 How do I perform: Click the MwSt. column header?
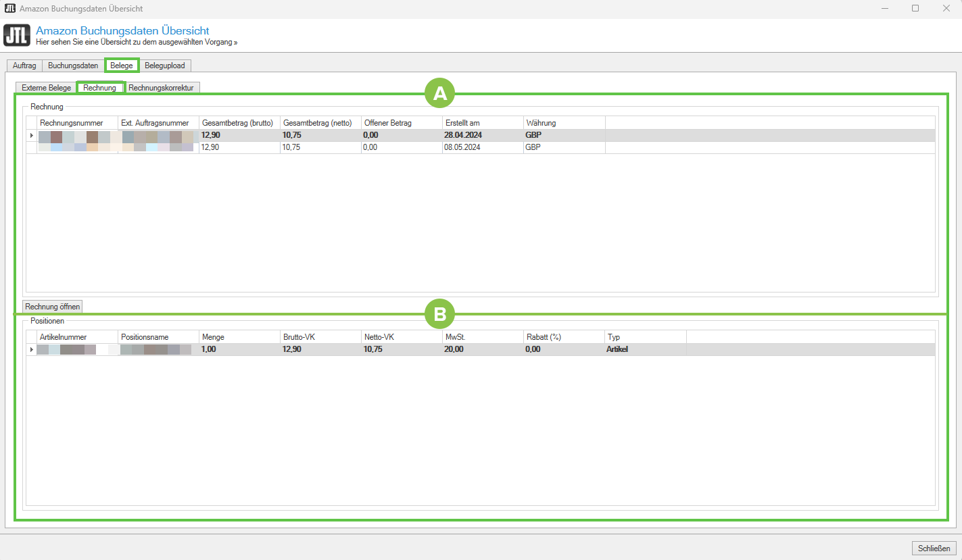[454, 337]
